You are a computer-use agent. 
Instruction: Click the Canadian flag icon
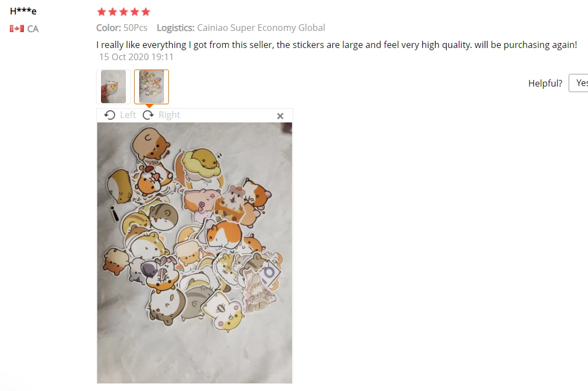pyautogui.click(x=17, y=29)
